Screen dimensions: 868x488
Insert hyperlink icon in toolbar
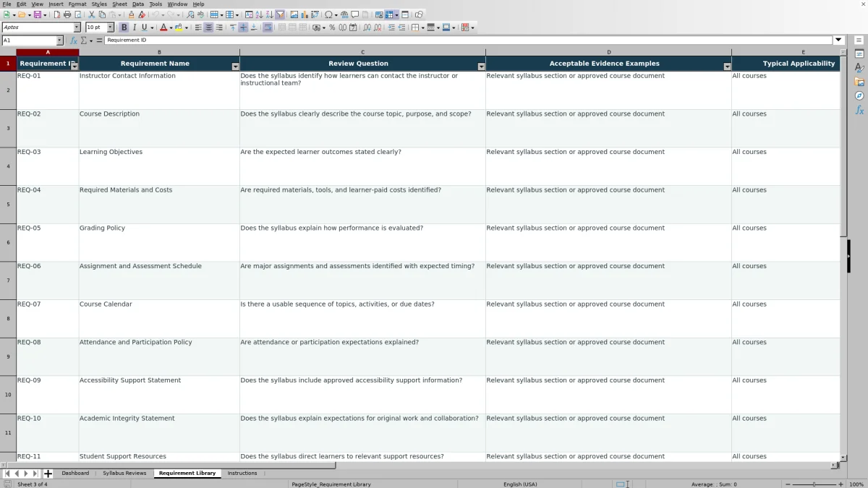[x=344, y=14]
